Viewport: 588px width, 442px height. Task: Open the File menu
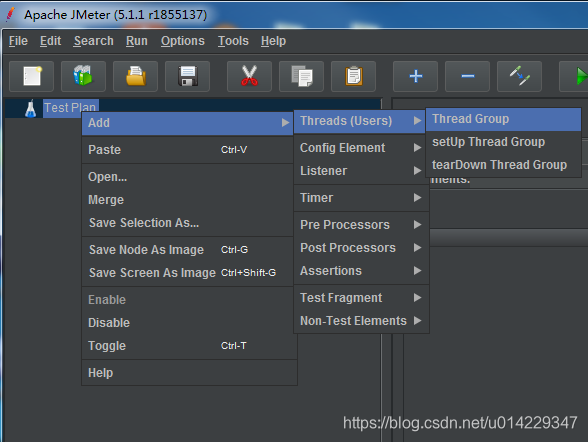pyautogui.click(x=18, y=41)
